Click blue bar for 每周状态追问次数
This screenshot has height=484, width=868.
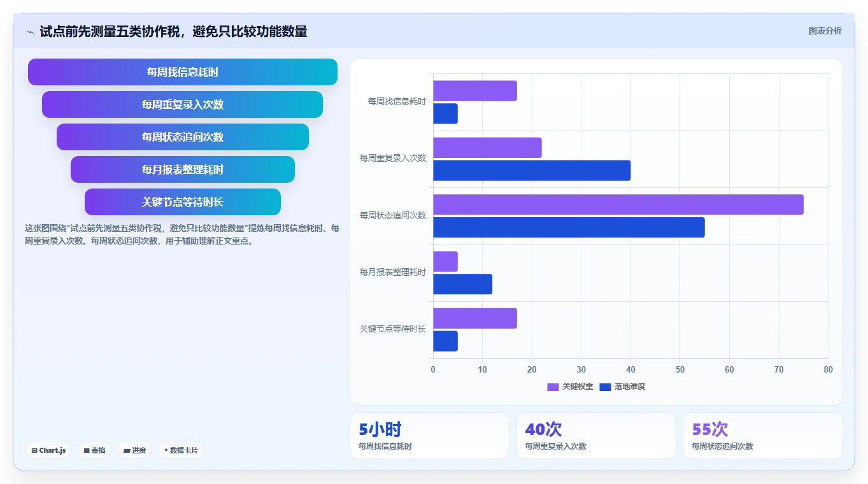pos(569,227)
